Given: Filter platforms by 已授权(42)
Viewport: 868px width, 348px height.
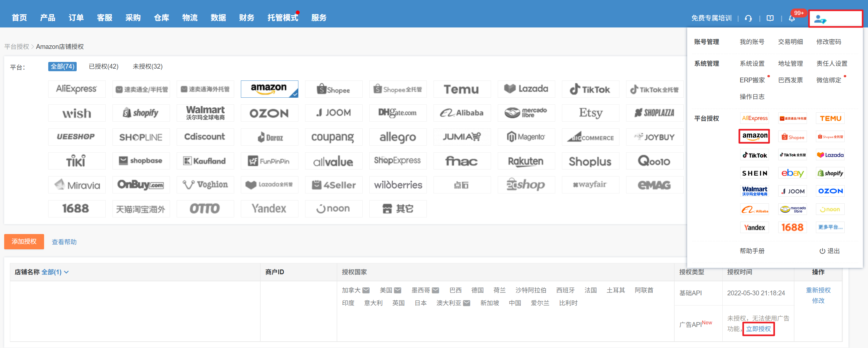Looking at the screenshot, I should [104, 66].
